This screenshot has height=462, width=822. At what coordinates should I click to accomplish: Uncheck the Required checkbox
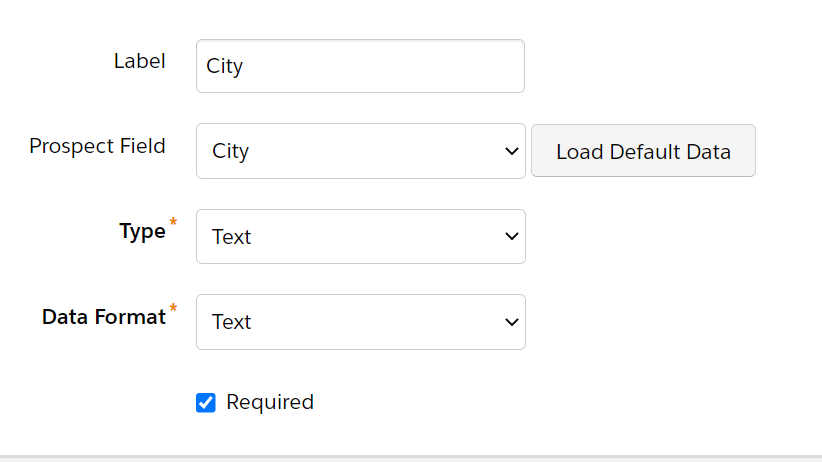tap(206, 403)
